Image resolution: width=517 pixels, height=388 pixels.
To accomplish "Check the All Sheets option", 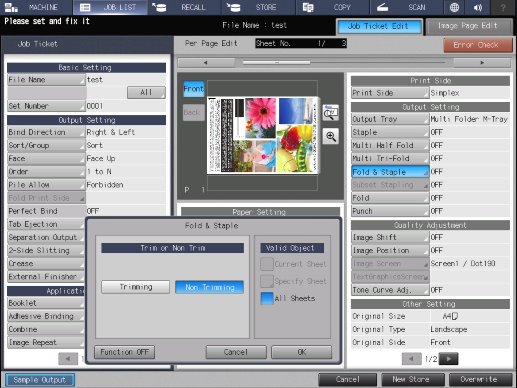I will [x=267, y=298].
